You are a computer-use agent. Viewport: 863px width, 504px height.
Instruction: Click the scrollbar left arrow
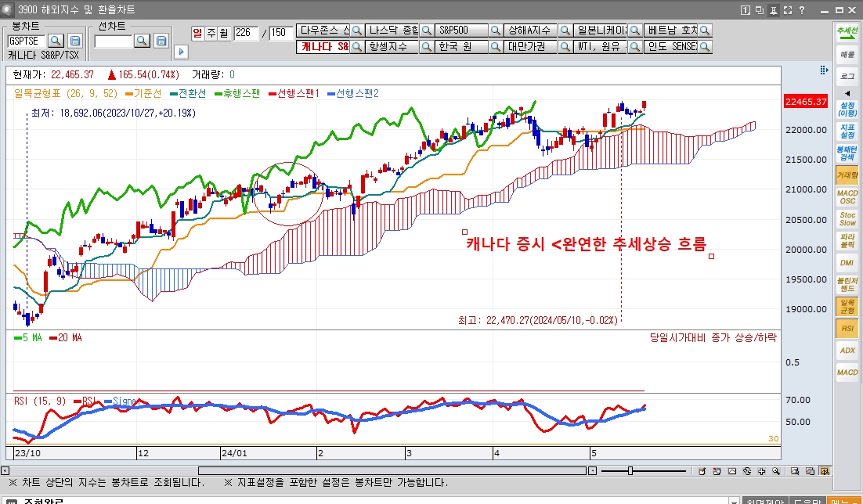click(x=5, y=471)
